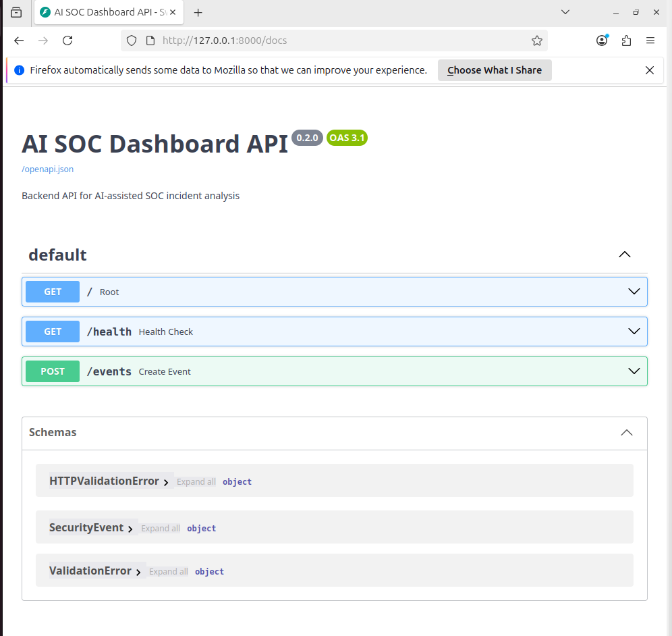This screenshot has height=636, width=672.
Task: Collapse the Schemas section
Action: coord(627,432)
